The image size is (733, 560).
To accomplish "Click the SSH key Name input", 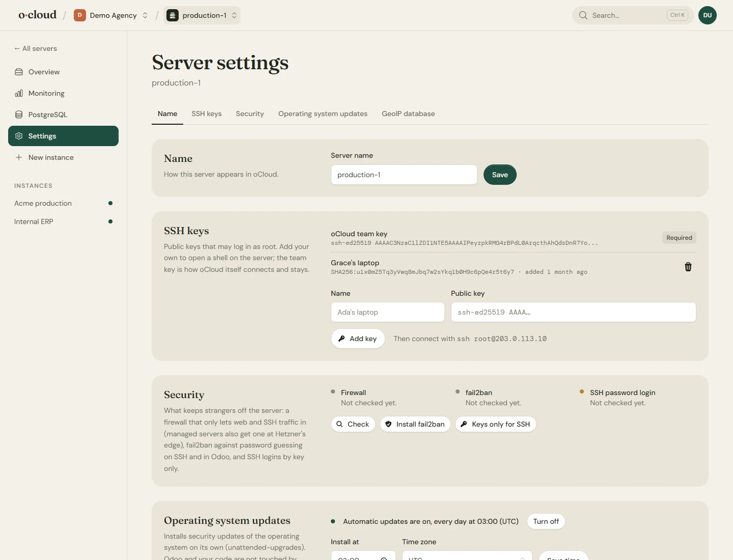I will (x=388, y=312).
